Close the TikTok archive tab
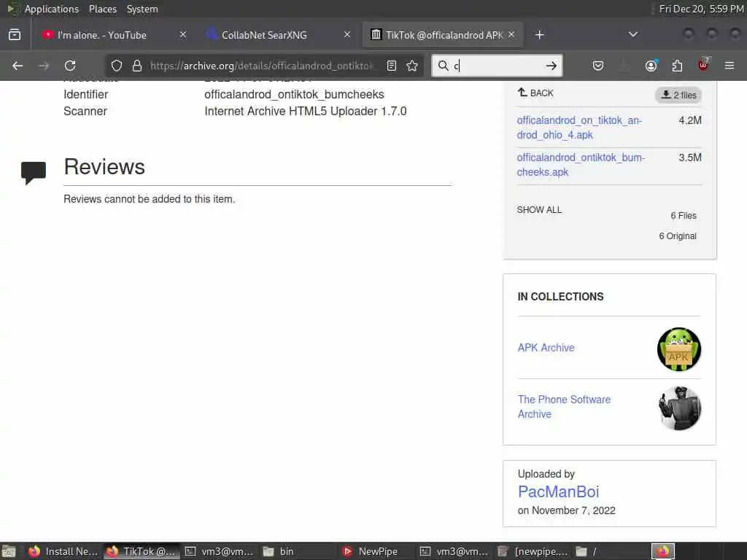This screenshot has height=560, width=747. [x=511, y=35]
